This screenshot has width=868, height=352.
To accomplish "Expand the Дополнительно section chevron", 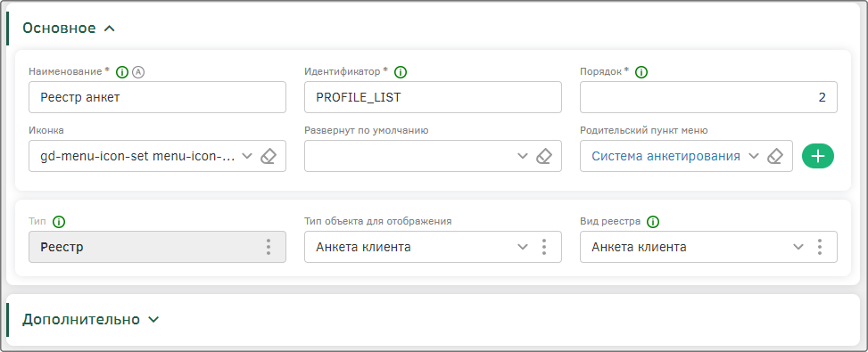I will (154, 319).
